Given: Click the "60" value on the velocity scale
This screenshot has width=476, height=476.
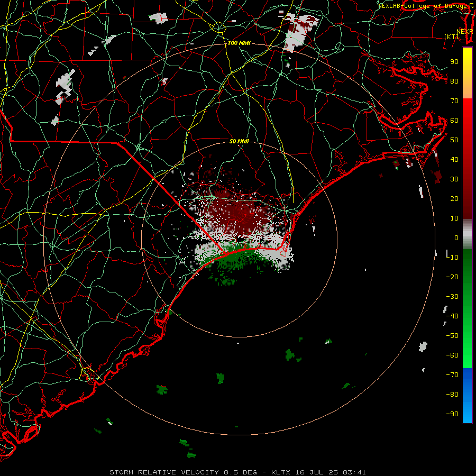Looking at the screenshot, I should click(454, 121).
